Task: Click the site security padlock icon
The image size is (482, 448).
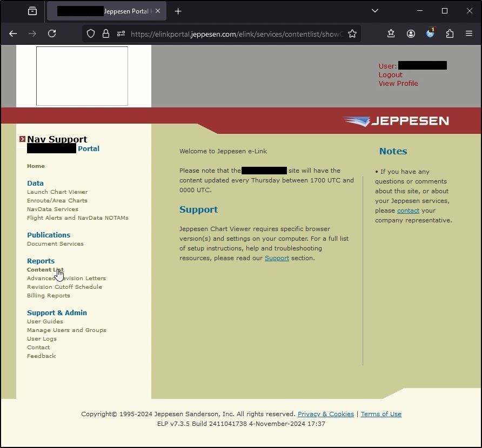Action: point(106,33)
